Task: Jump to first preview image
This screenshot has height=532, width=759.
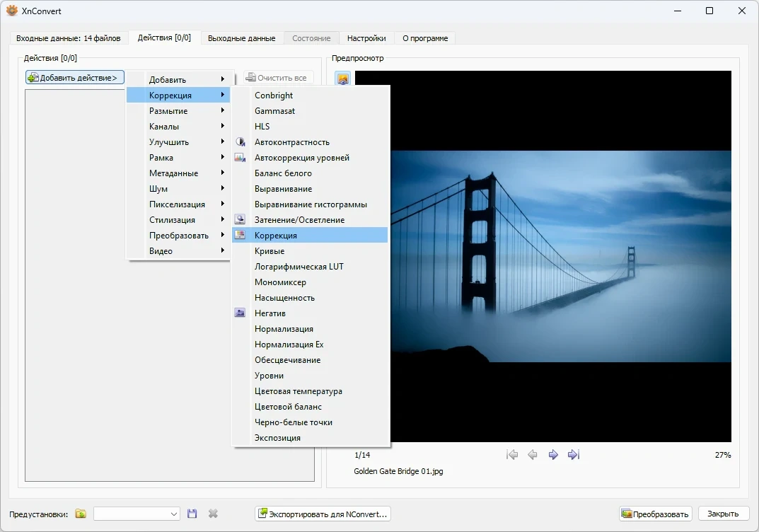Action: click(512, 455)
